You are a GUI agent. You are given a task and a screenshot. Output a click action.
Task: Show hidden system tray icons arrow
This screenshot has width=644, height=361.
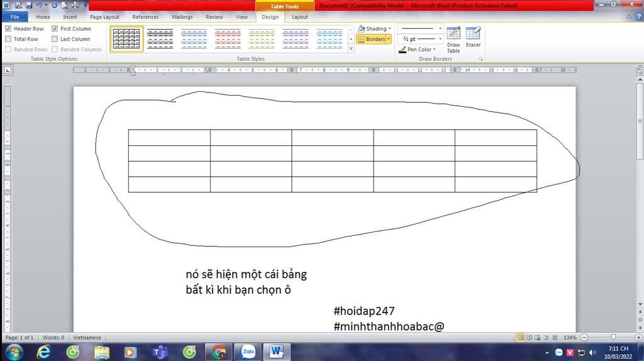tap(547, 352)
